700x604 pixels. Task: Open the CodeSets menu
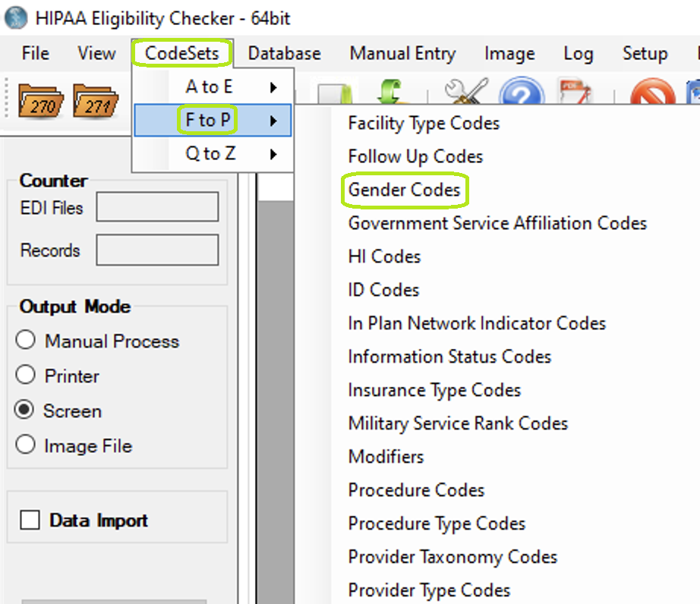click(x=181, y=53)
